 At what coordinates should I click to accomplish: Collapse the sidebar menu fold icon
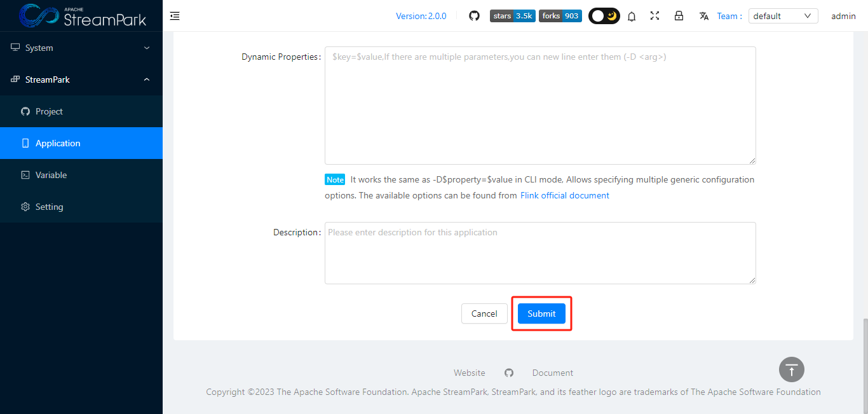point(175,16)
